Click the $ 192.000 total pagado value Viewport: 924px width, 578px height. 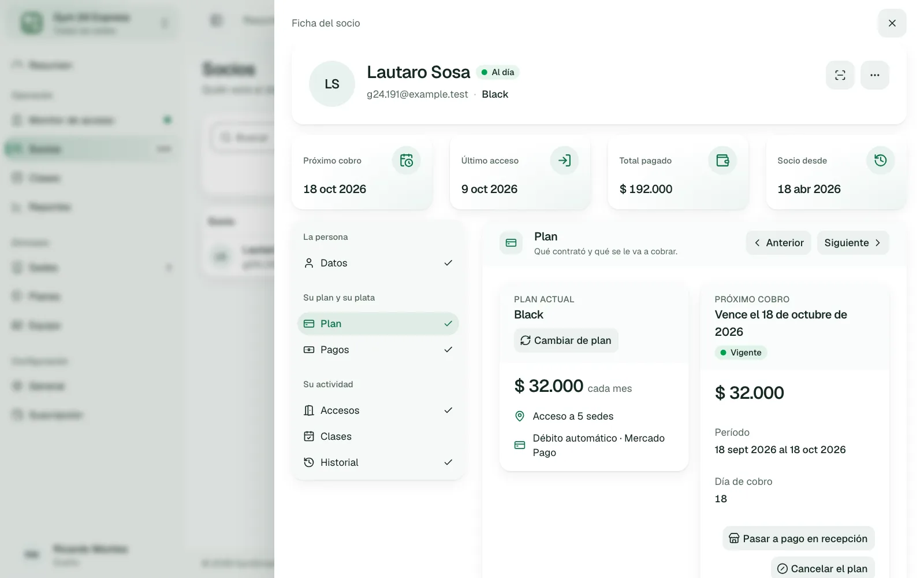pos(646,189)
